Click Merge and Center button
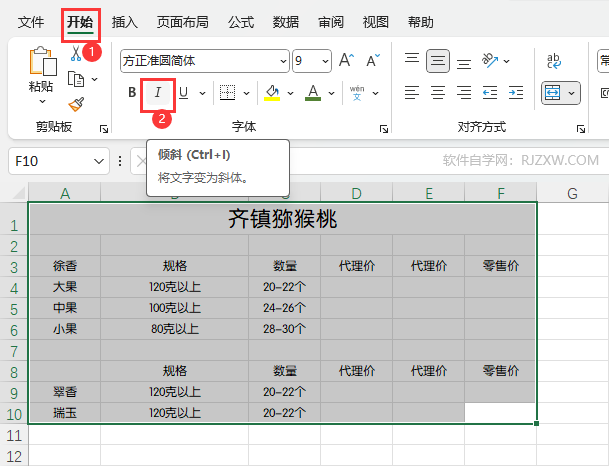 click(553, 93)
